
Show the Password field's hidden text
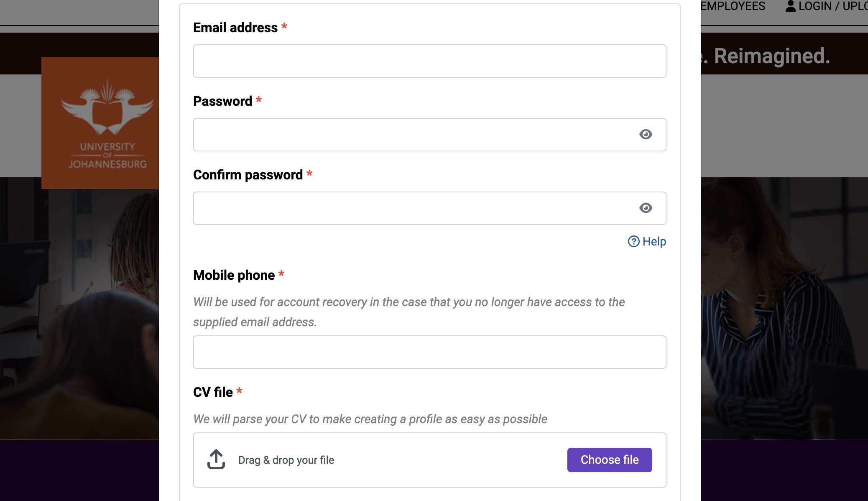coord(646,134)
